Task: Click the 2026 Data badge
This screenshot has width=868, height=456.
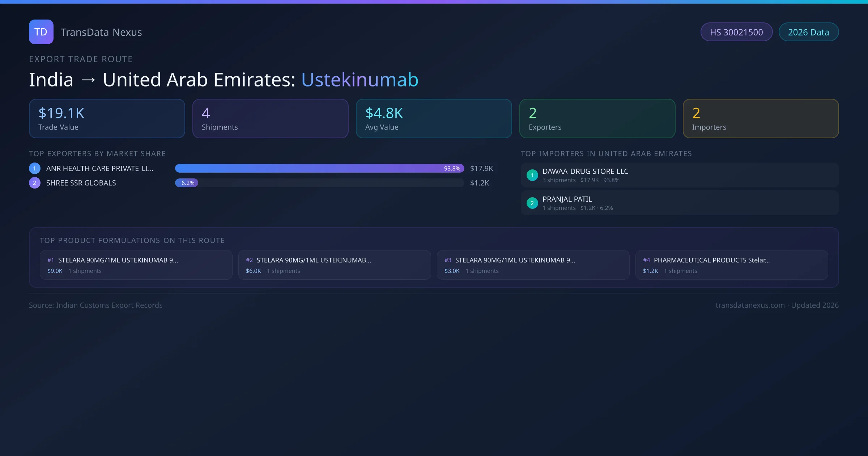Action: [x=808, y=32]
